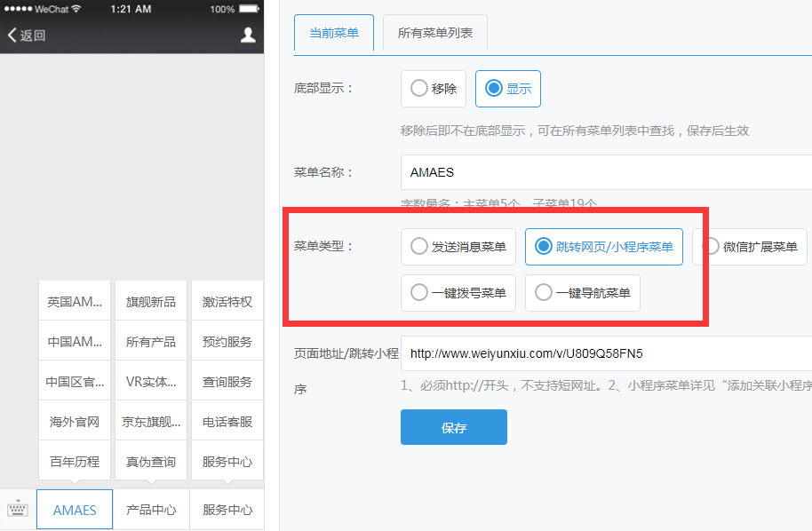Choose 发送消息菜单 menu type
812x531 pixels.
pos(458,247)
